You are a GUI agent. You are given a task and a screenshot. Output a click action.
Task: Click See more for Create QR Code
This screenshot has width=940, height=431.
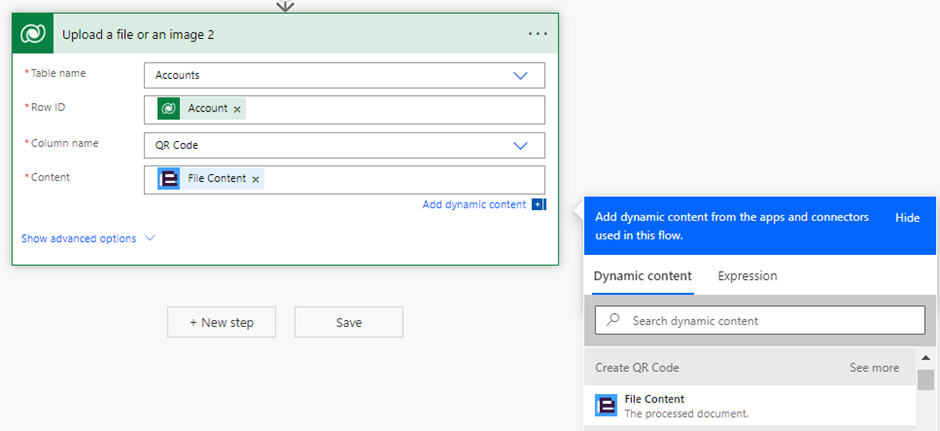pyautogui.click(x=874, y=368)
